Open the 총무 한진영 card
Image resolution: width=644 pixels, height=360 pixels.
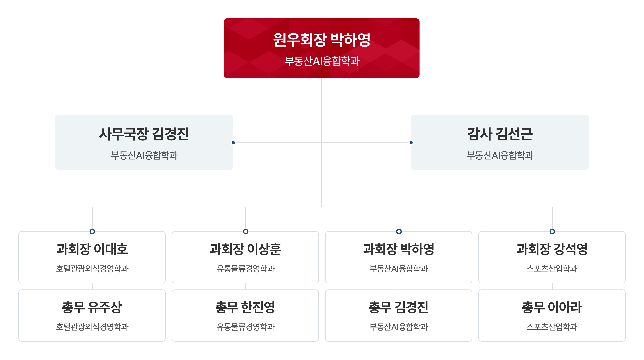pyautogui.click(x=245, y=316)
